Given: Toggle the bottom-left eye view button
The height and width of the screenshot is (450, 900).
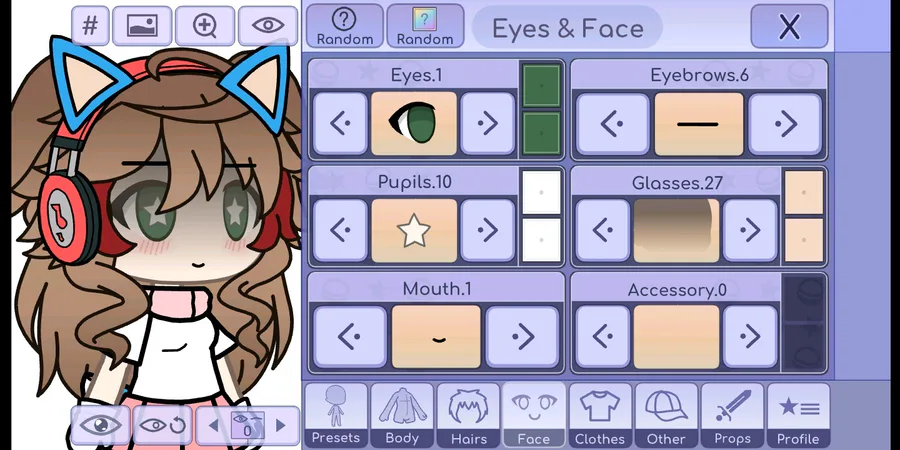Looking at the screenshot, I should click(100, 425).
